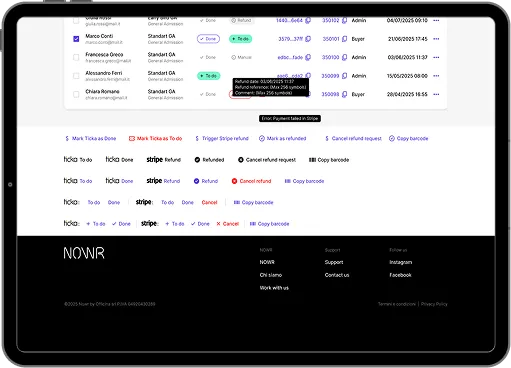Open order number 350100 link

point(330,57)
